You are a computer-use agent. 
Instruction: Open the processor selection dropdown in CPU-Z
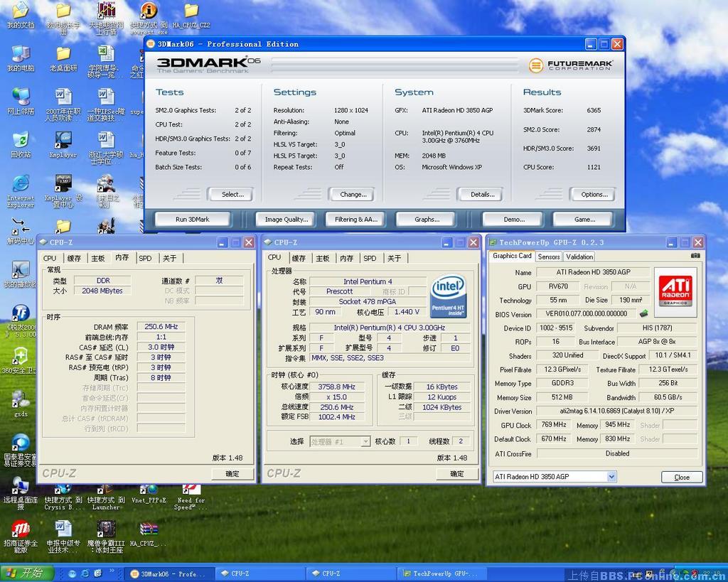point(365,441)
